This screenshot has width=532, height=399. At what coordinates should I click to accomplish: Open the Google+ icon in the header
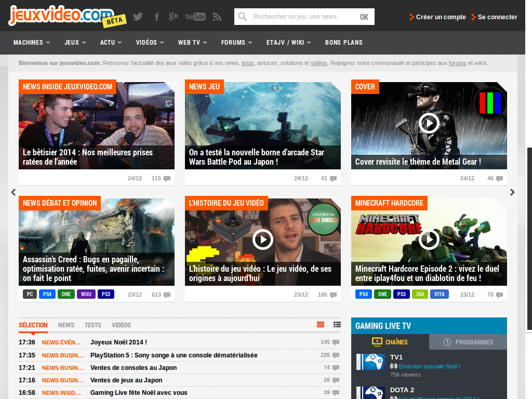coord(174,17)
